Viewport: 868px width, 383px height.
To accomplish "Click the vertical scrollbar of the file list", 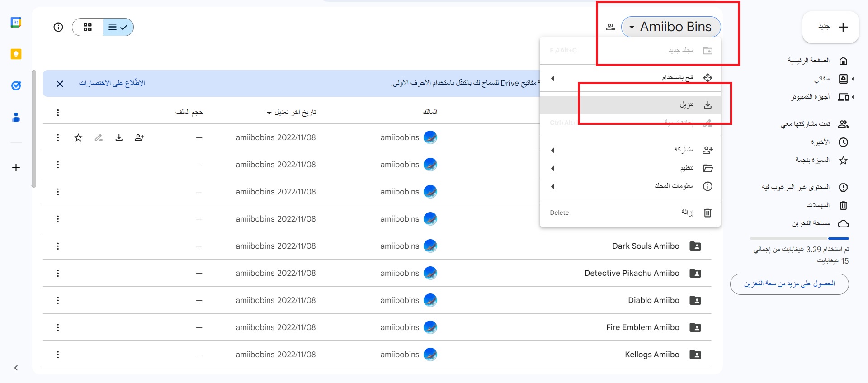I will click(x=33, y=129).
